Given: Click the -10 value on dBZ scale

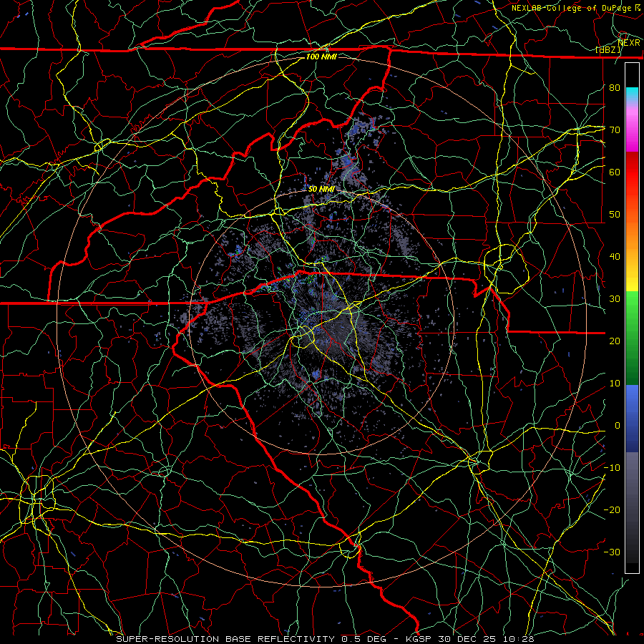Looking at the screenshot, I should point(612,468).
